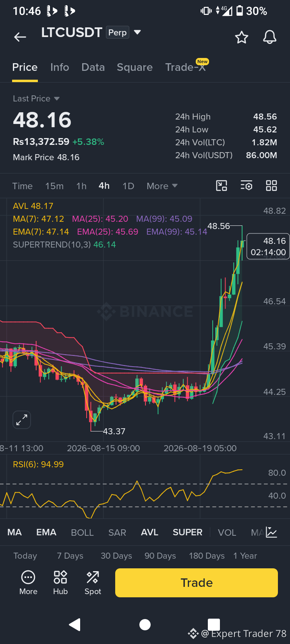Tap Android recent apps button

214,624
